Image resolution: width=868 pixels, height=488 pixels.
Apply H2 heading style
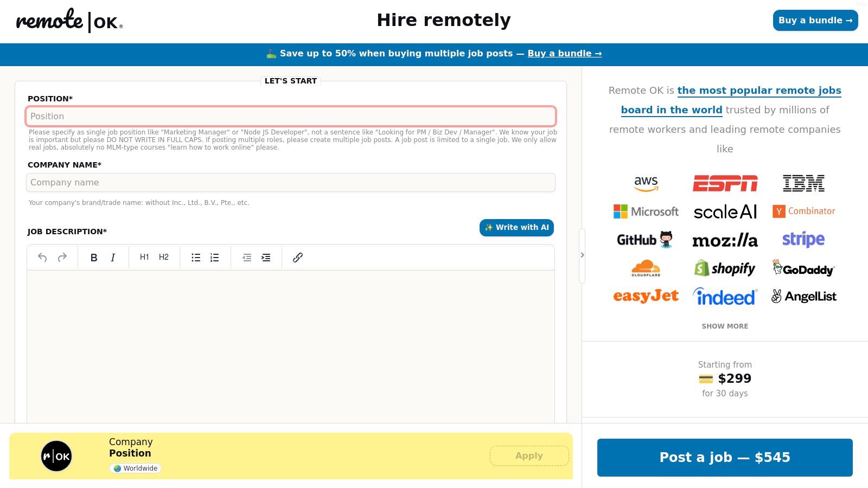(164, 258)
